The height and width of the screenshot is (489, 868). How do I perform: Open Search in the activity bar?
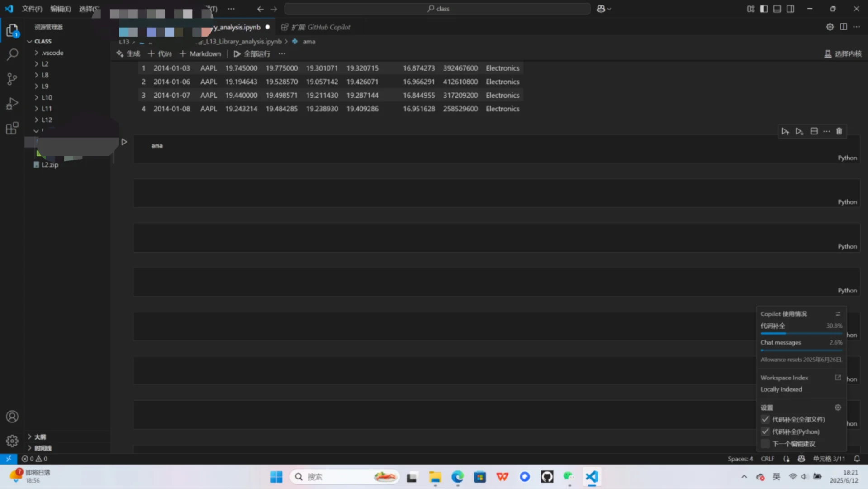click(x=12, y=54)
